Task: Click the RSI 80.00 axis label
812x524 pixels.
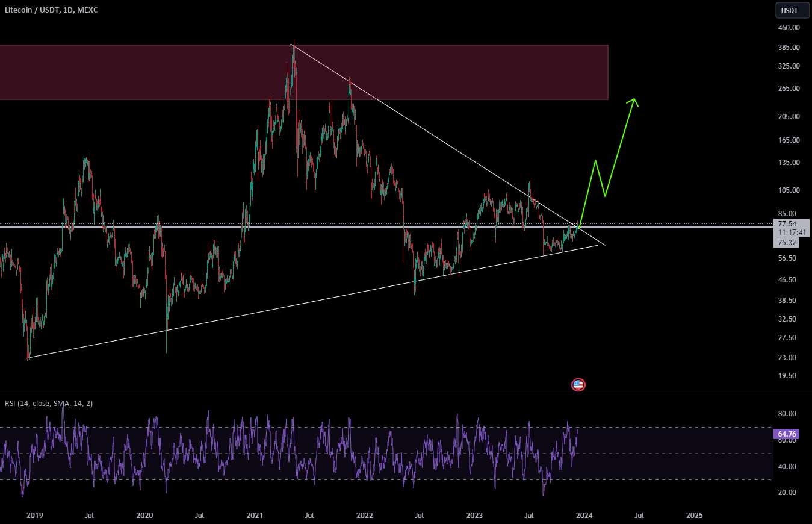Action: (787, 414)
